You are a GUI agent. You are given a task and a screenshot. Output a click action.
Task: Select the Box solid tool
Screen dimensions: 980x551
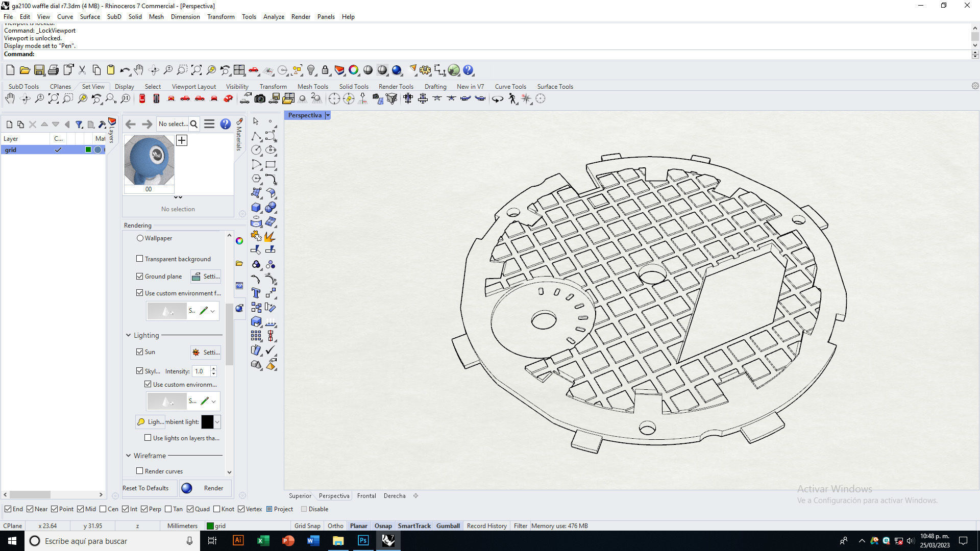click(x=256, y=207)
